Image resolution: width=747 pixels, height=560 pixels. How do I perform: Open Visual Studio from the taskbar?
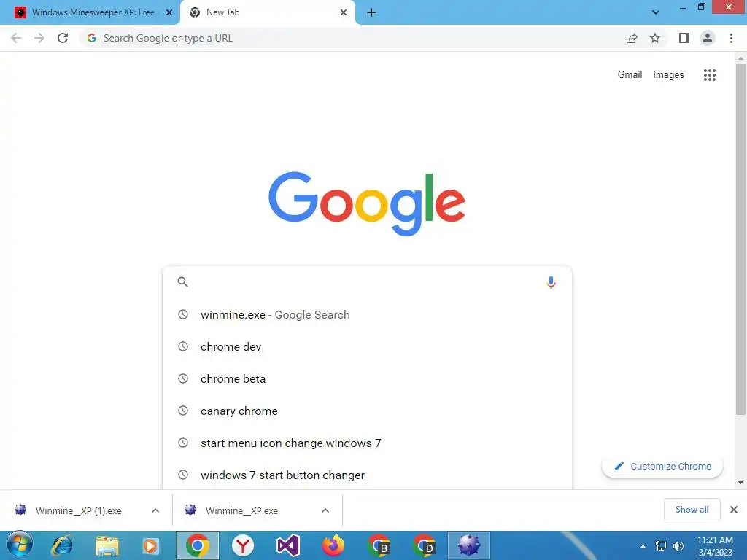click(287, 545)
